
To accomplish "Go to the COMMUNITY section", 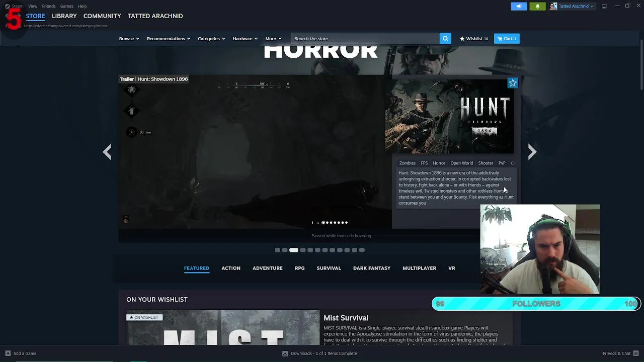I will pyautogui.click(x=102, y=16).
